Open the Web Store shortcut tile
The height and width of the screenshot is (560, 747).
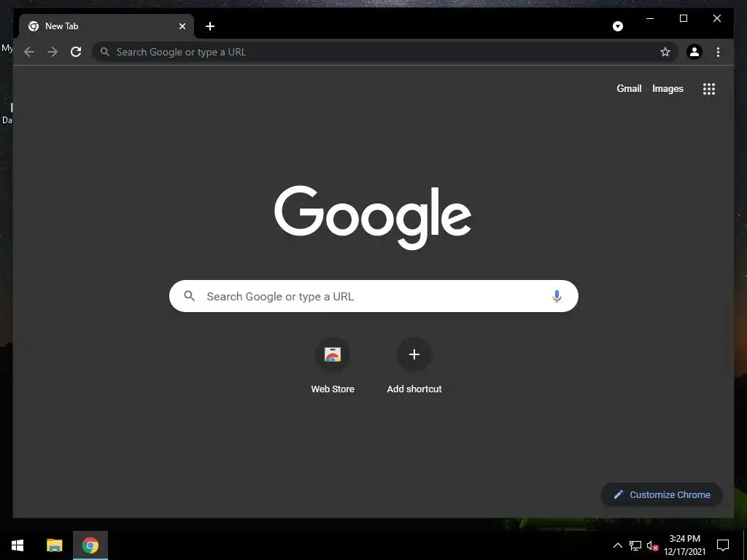(x=333, y=367)
